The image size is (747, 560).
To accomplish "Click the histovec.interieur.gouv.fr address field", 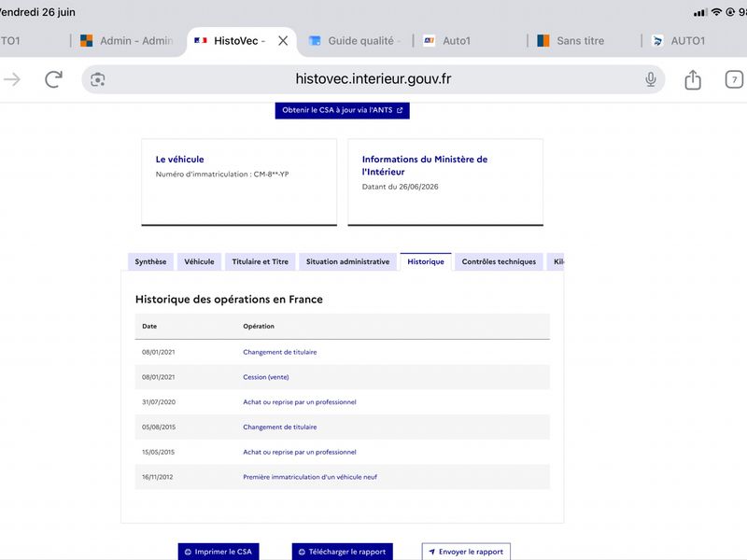I will (x=373, y=79).
